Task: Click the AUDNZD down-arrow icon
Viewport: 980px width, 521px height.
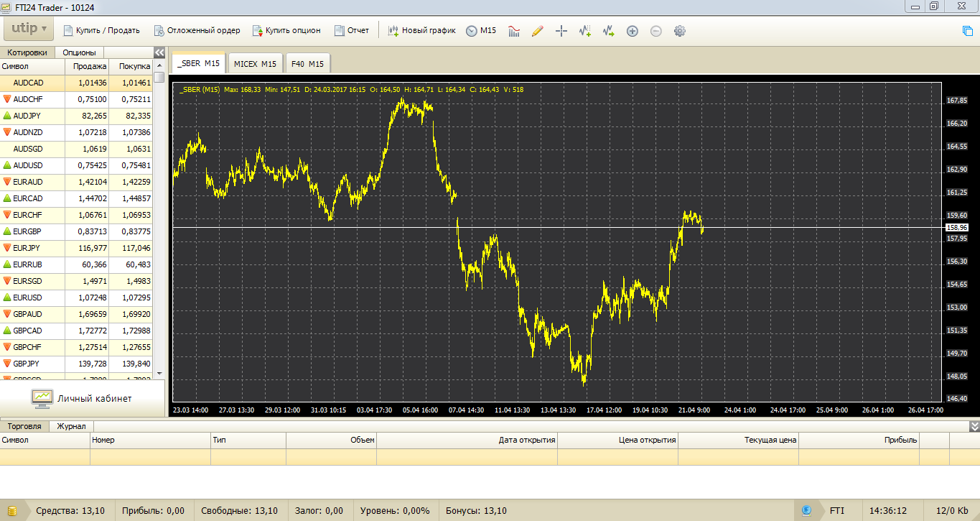Action: point(7,132)
